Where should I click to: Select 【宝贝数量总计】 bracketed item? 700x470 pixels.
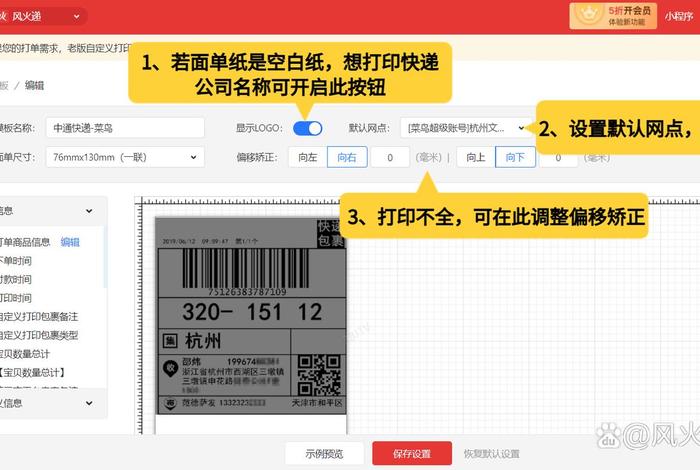point(33,372)
